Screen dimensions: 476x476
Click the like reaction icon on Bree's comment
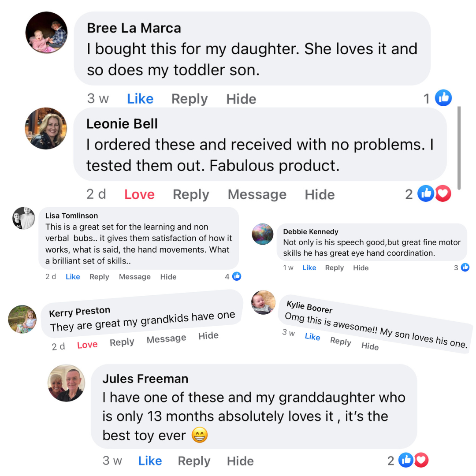pos(443,98)
